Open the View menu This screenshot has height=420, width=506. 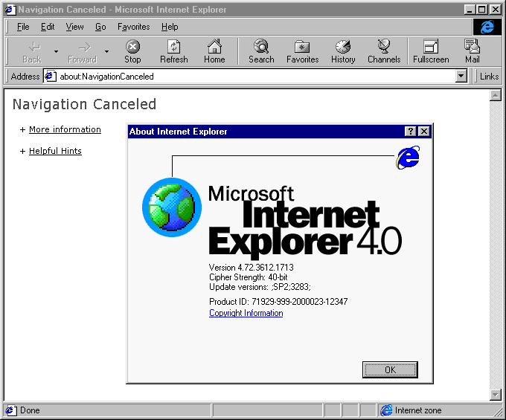point(74,27)
